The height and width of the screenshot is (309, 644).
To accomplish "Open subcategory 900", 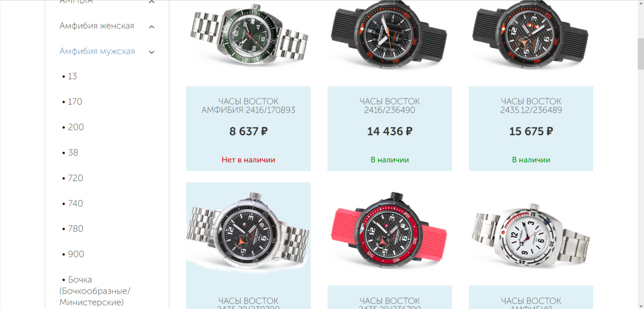I will click(73, 254).
